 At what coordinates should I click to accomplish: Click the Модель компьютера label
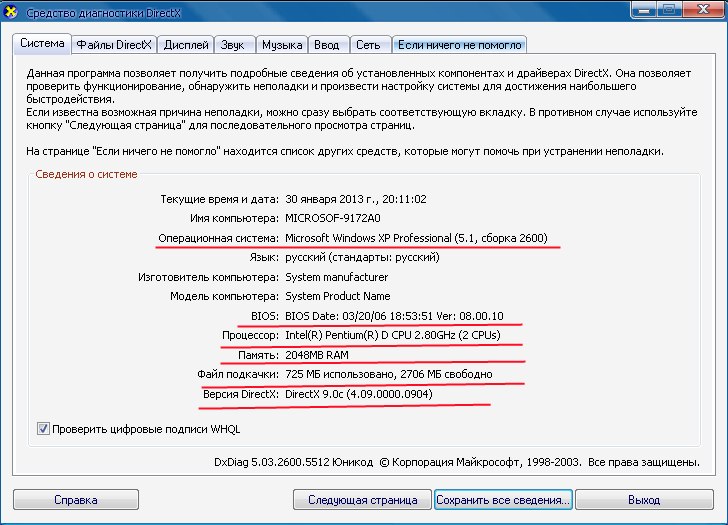pos(224,296)
